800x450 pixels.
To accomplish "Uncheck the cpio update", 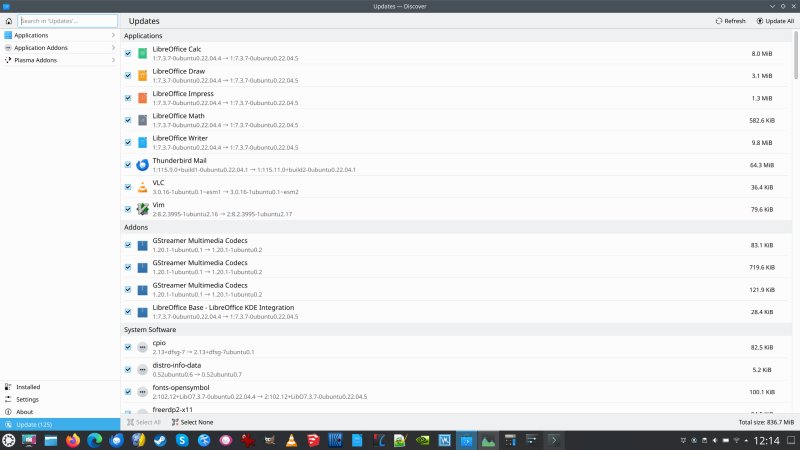I will 128,347.
